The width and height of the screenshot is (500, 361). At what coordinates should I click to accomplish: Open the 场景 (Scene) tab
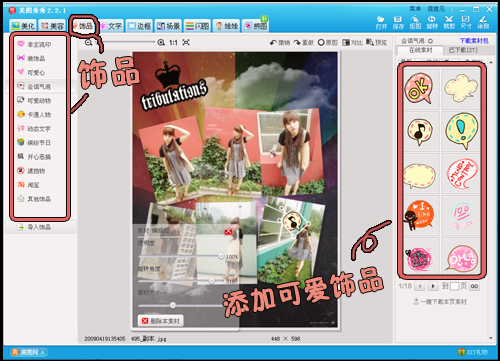coord(168,26)
